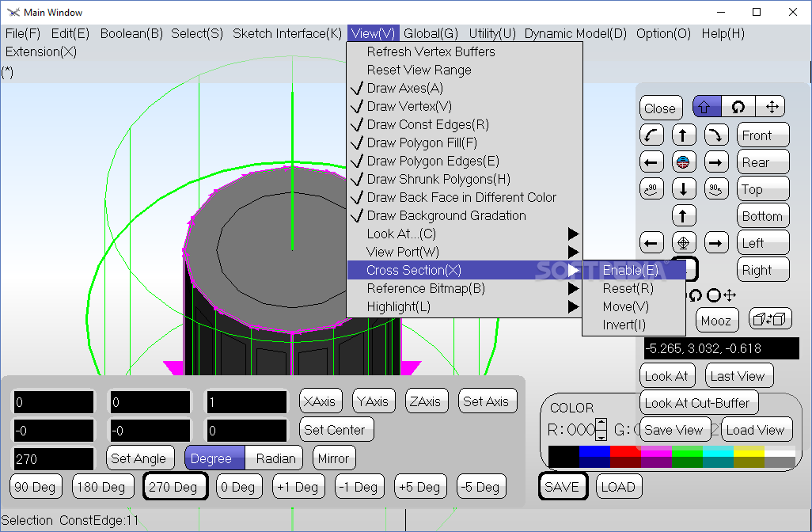Image resolution: width=812 pixels, height=532 pixels.
Task: Click the Mirror button
Action: click(334, 458)
